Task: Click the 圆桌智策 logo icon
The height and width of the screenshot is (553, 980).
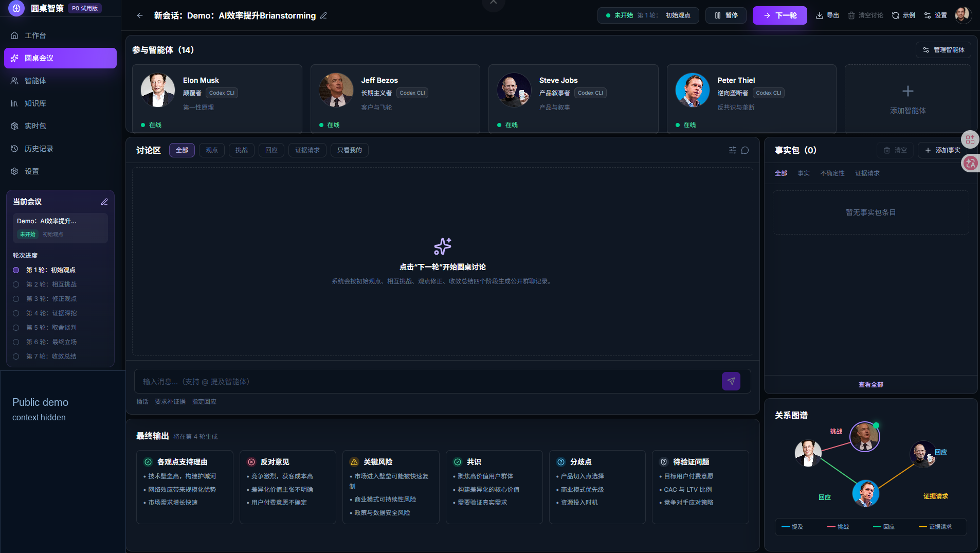Action: [x=16, y=8]
